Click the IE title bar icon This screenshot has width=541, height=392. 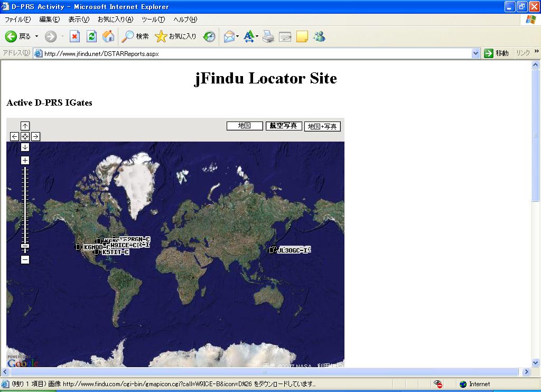(x=5, y=6)
